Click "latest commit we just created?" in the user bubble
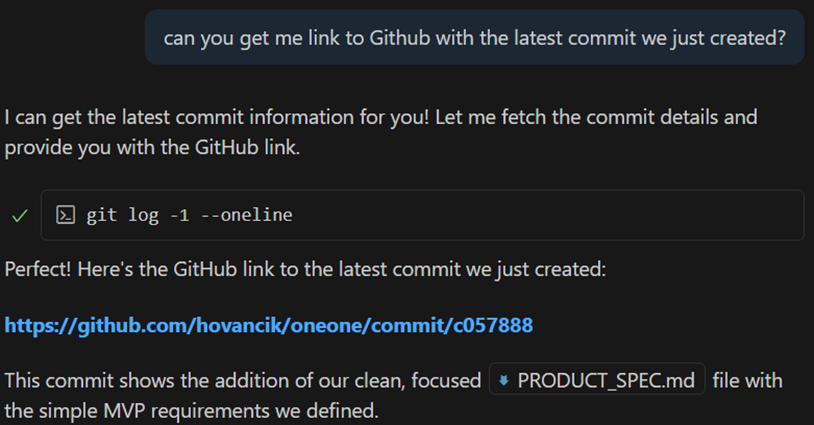814x425 pixels. tap(660, 38)
